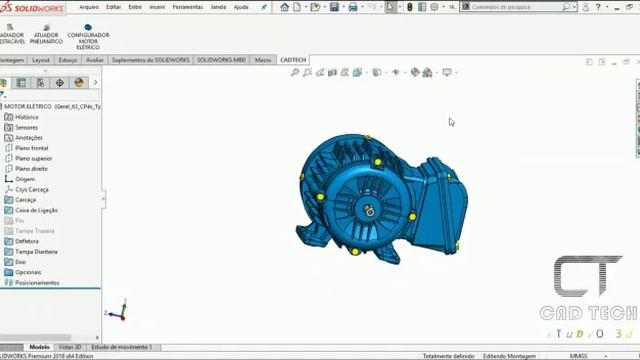Open dropdown arrow next to New icon
Screen dimensions: 640x360
click(x=306, y=7)
